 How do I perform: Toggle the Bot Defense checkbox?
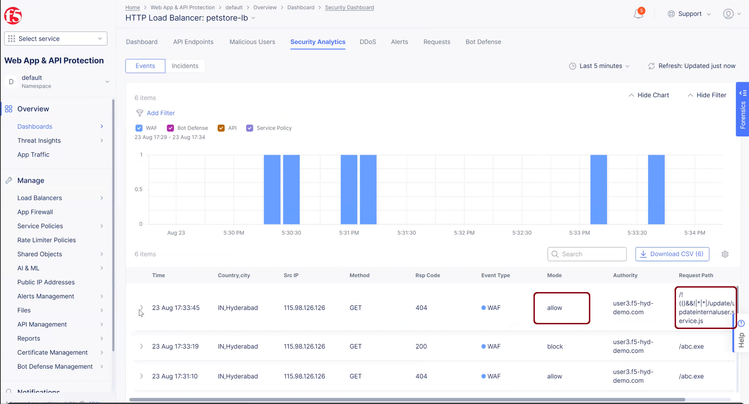(x=171, y=128)
